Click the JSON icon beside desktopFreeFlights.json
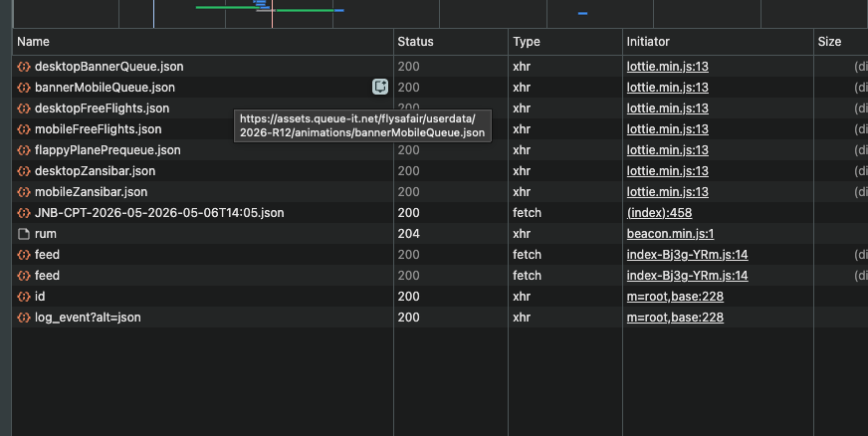Image resolution: width=868 pixels, height=436 pixels. click(23, 109)
